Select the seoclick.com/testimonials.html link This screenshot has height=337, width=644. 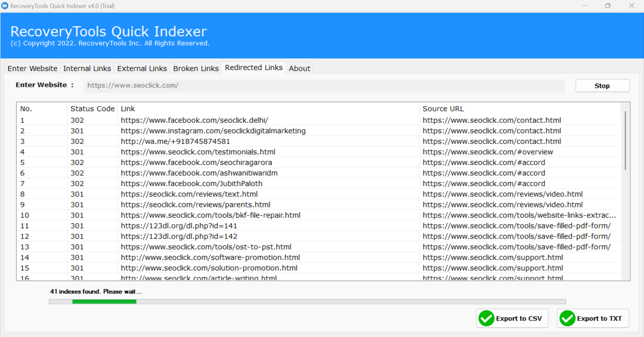198,152
